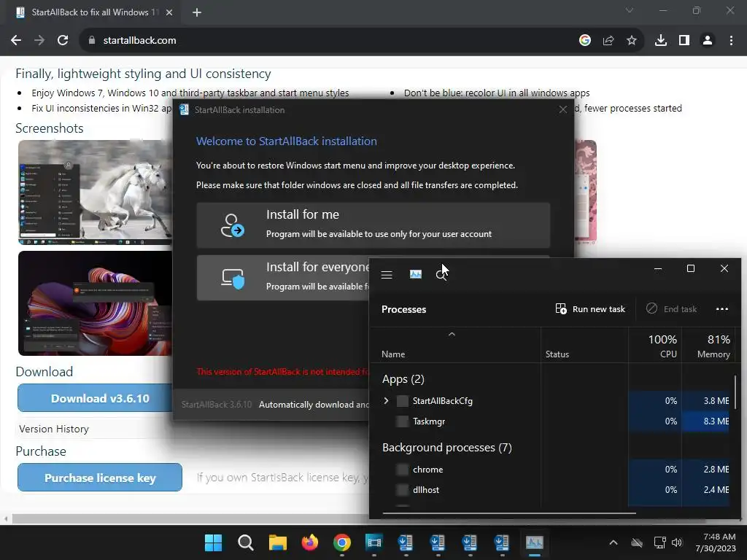Image resolution: width=747 pixels, height=560 pixels.
Task: Click the Purchase license key button
Action: (x=99, y=478)
